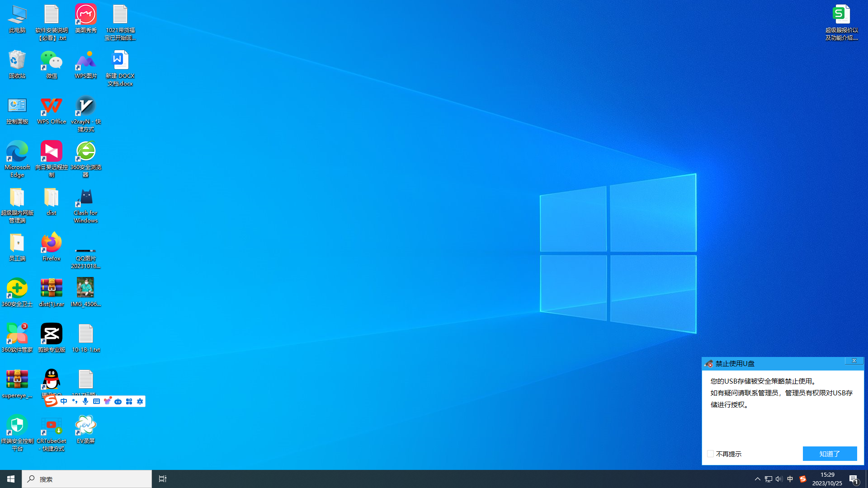Open WPS Office application
This screenshot has width=868, height=488.
(52, 110)
